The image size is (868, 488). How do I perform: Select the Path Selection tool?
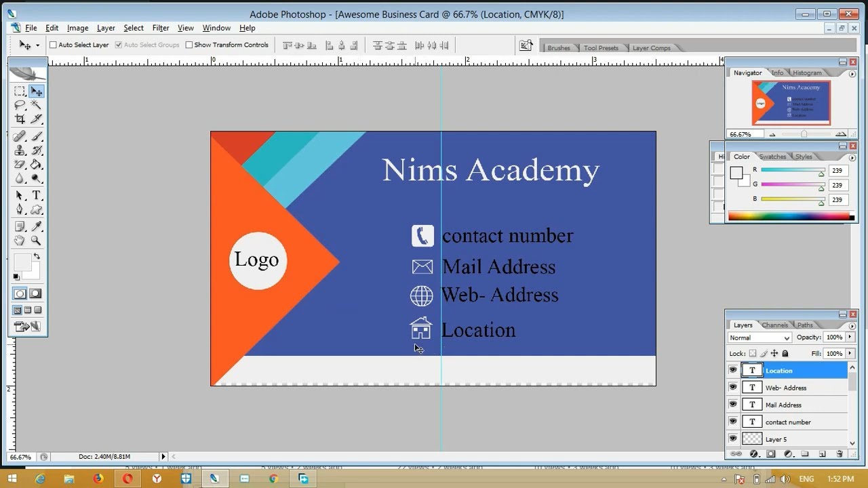20,196
